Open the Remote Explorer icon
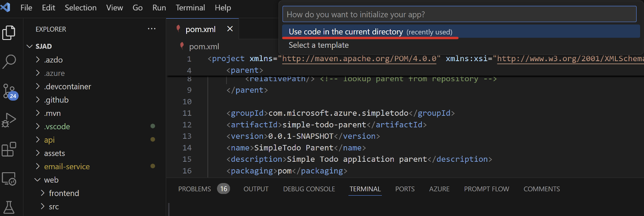The height and width of the screenshot is (216, 644). click(9, 178)
